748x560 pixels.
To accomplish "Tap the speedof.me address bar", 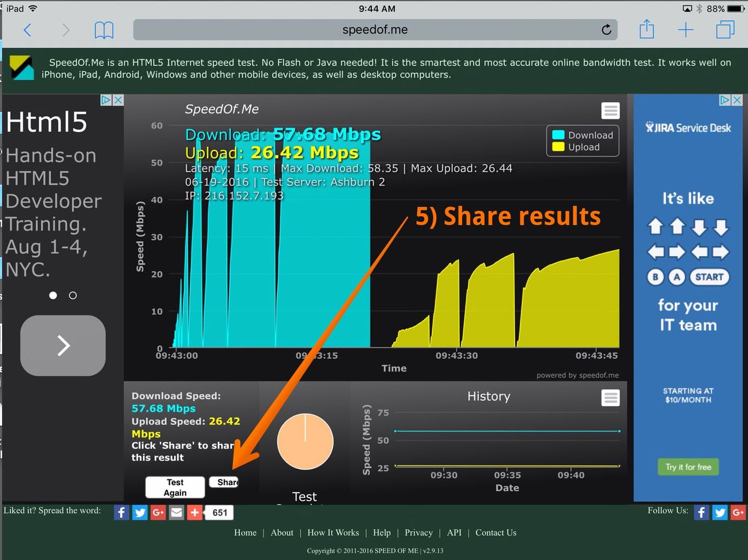I will (375, 30).
